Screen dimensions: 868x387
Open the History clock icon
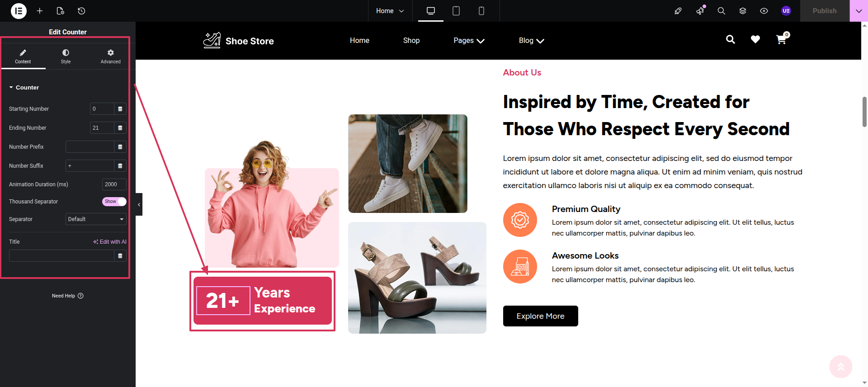[x=81, y=11]
